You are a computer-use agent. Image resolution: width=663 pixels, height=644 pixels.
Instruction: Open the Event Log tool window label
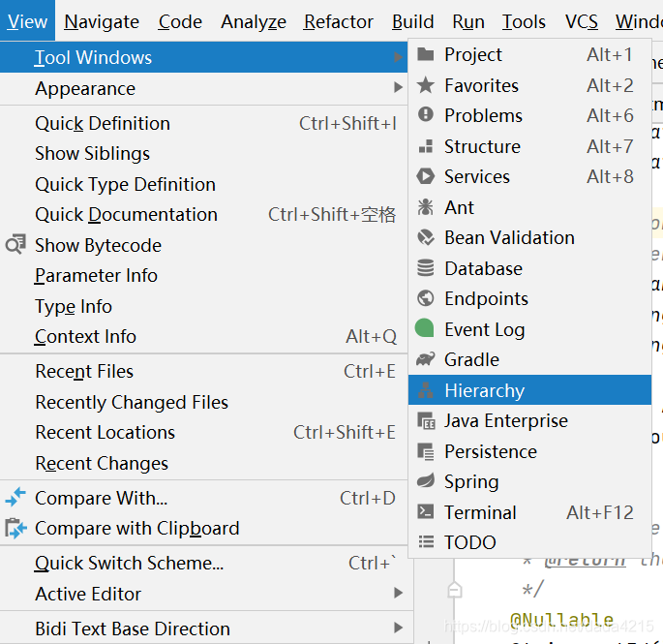[x=485, y=329]
